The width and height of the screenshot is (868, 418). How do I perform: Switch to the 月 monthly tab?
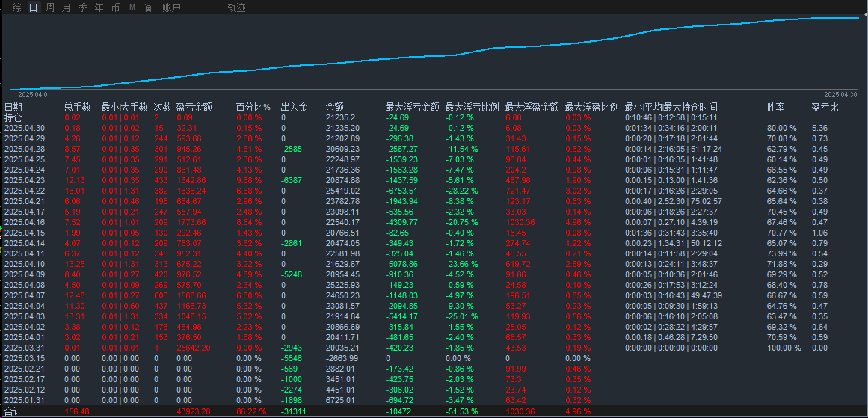tap(67, 7)
